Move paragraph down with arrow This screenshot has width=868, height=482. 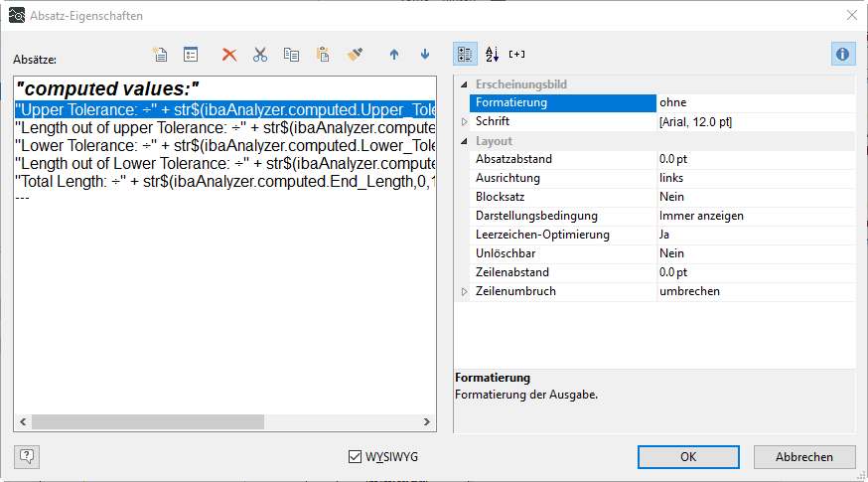click(x=425, y=55)
